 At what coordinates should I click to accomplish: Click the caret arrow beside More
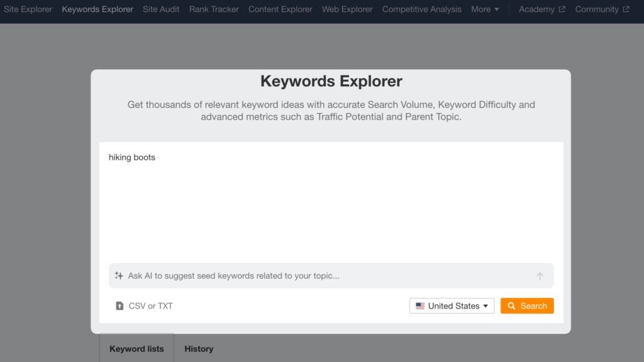pyautogui.click(x=497, y=9)
